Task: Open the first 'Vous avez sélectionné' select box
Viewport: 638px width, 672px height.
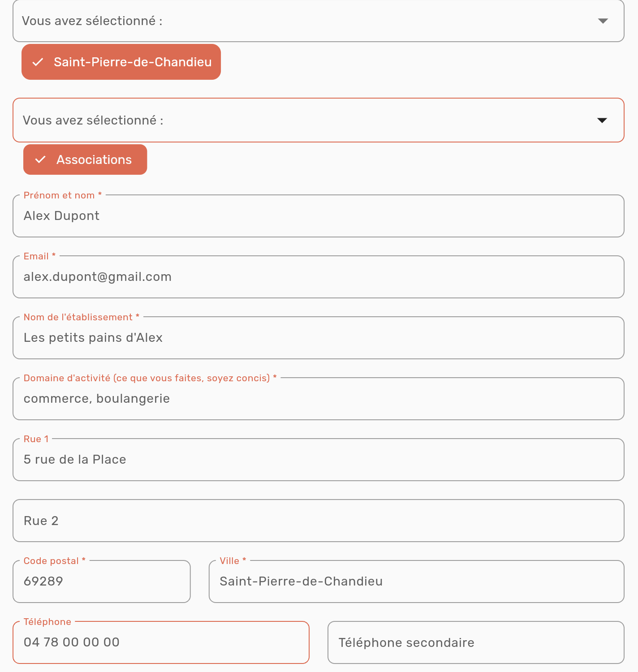Action: point(319,21)
